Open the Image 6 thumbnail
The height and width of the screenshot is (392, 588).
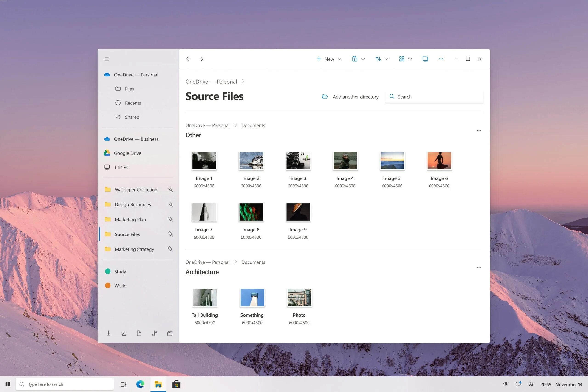(439, 161)
